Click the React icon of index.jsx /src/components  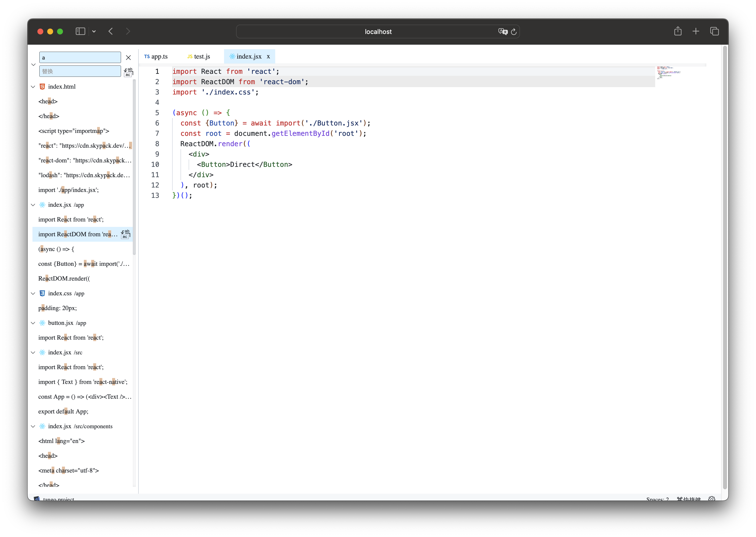pos(42,426)
